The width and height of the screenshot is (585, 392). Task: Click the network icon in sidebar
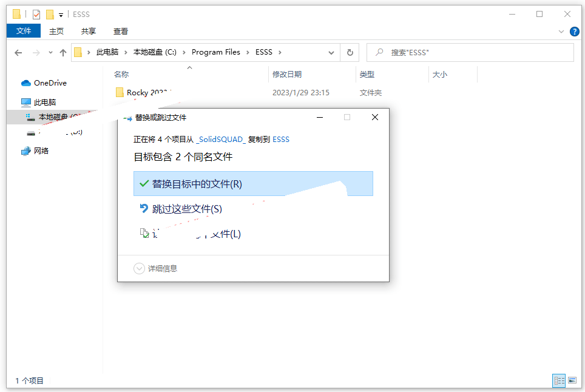click(x=25, y=151)
